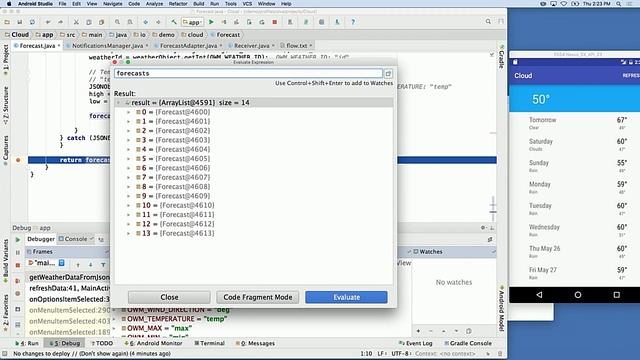
Task: Click Add watch plus icon
Action: click(418, 331)
